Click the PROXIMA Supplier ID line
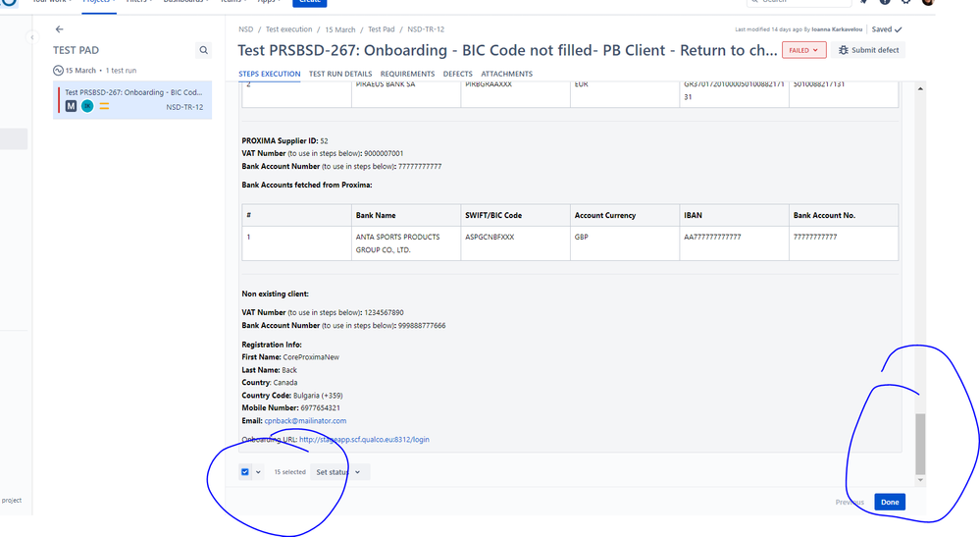 click(x=284, y=141)
